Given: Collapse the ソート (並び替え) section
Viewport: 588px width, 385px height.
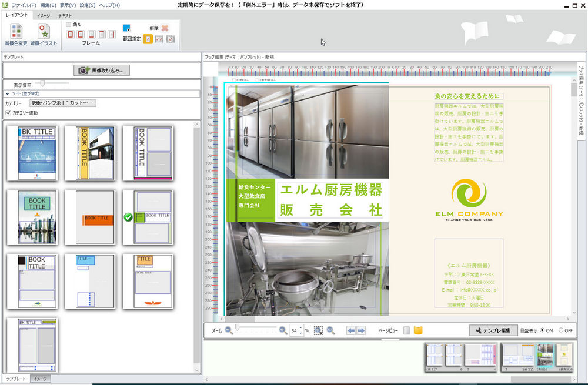Looking at the screenshot, I should pyautogui.click(x=8, y=93).
